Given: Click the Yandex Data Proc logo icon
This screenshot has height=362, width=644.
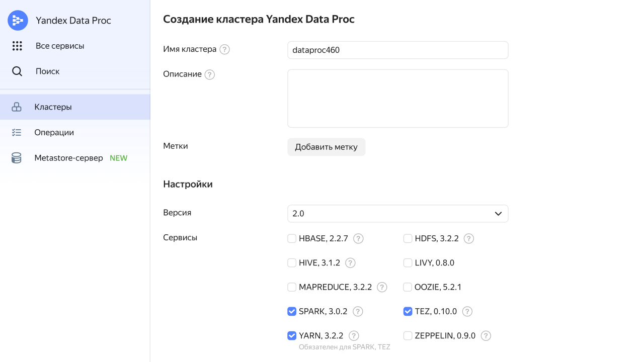Looking at the screenshot, I should tap(18, 20).
